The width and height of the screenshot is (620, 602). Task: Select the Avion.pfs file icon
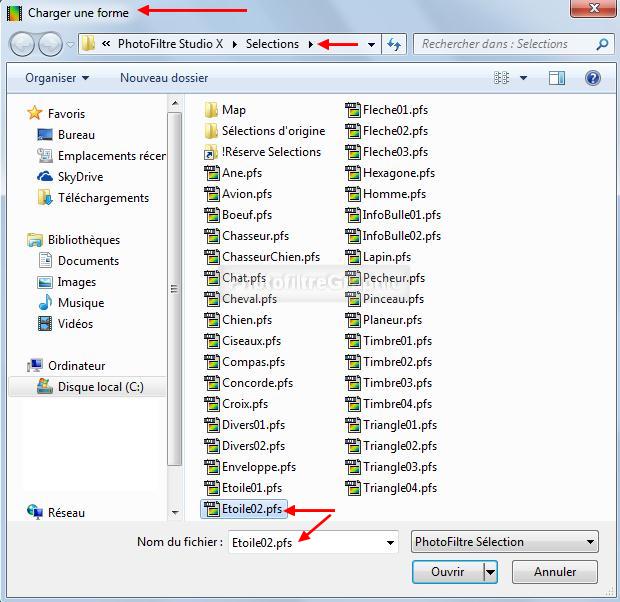click(211, 194)
